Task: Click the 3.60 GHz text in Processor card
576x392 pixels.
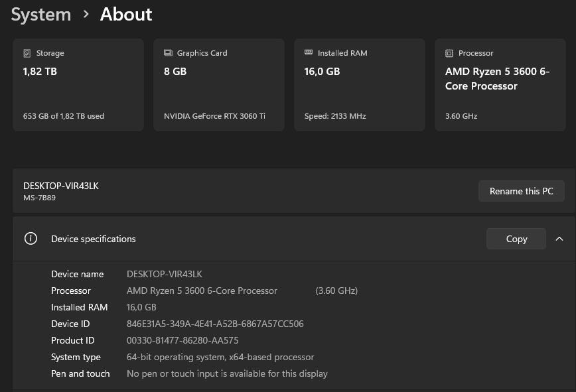Action: [x=461, y=116]
